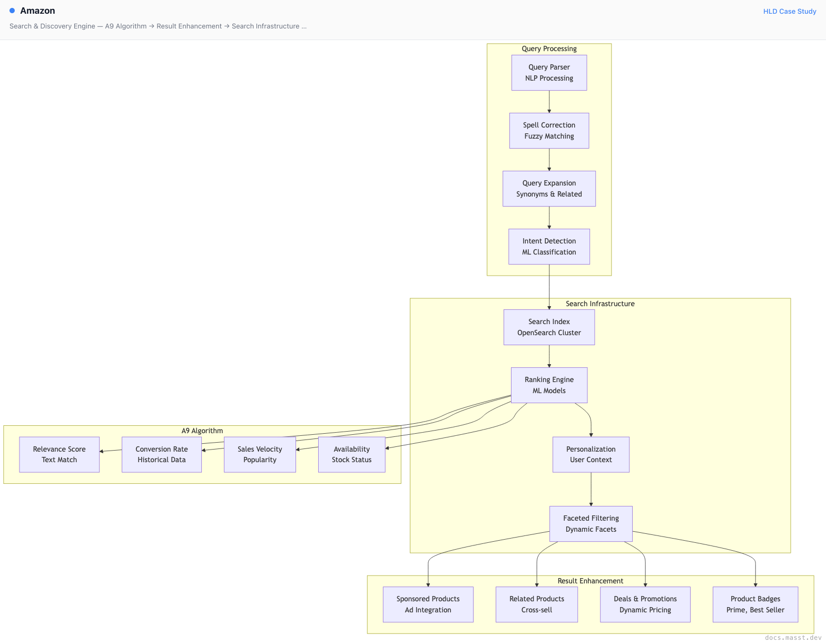Select the Spell Correction Fuzzy Matching node
826x644 pixels.
pos(549,131)
